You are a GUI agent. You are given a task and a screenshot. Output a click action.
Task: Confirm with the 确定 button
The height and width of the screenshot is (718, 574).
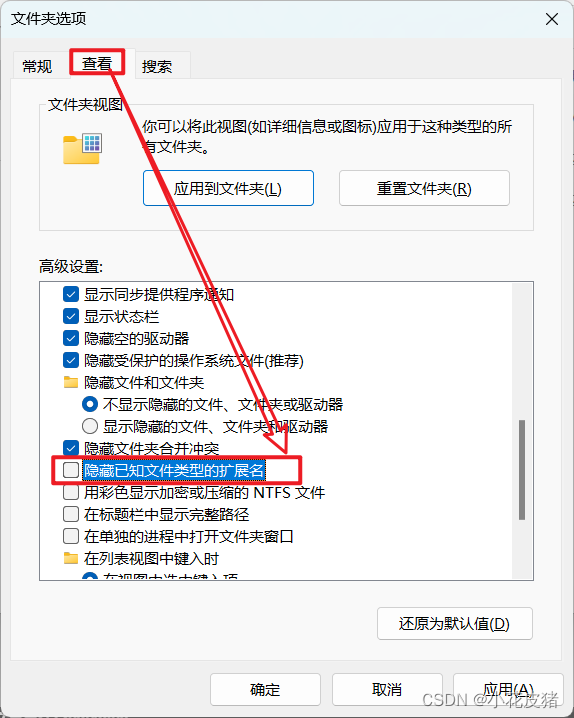pyautogui.click(x=265, y=689)
